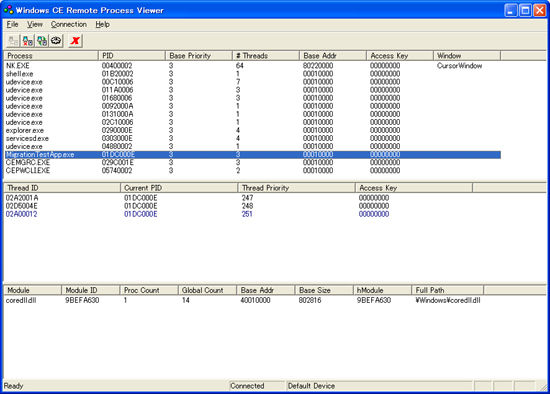Click the Ready status bar text

[x=13, y=386]
